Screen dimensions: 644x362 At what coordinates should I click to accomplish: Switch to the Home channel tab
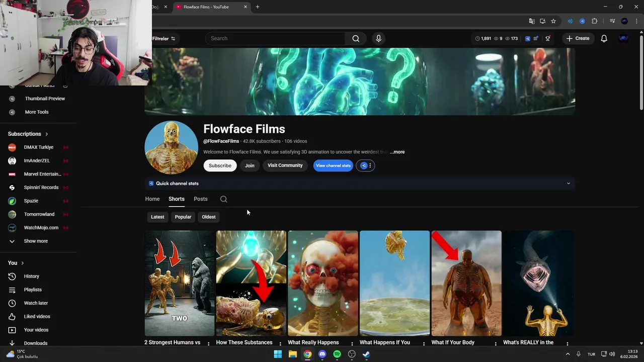(x=152, y=199)
